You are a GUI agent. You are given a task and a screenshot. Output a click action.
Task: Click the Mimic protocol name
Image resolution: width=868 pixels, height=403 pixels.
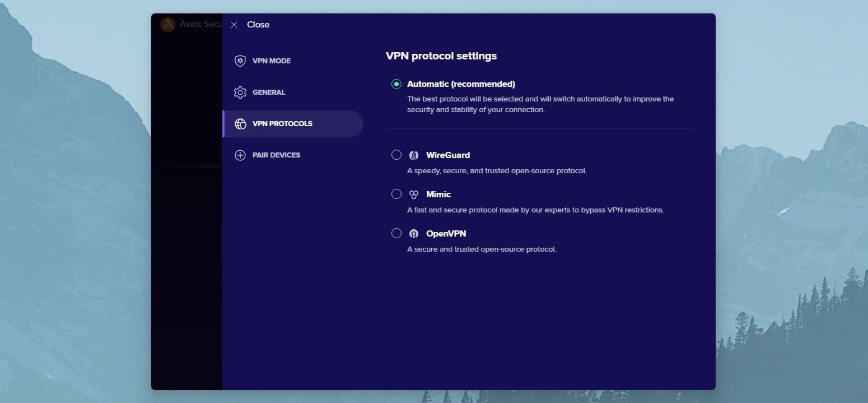(438, 194)
